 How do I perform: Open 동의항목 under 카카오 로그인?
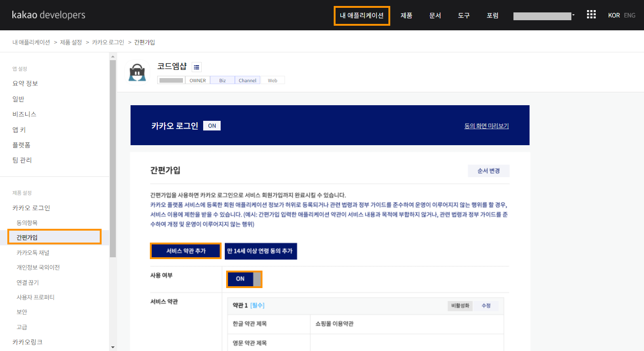pos(27,222)
